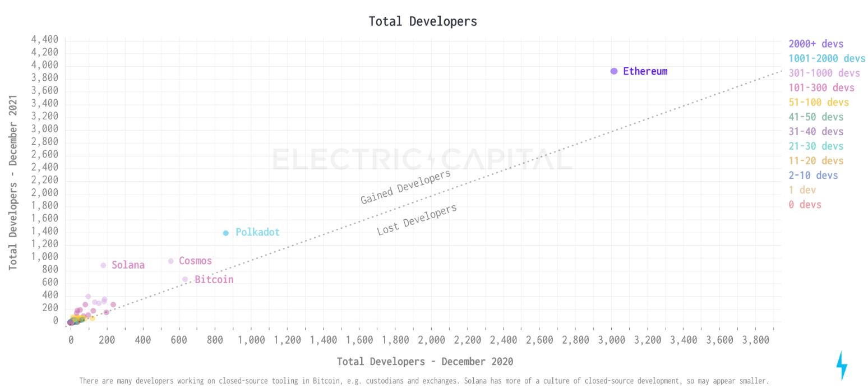This screenshot has height=388, width=868.
Task: Select the Cosmos data point marker
Action: pos(172,260)
